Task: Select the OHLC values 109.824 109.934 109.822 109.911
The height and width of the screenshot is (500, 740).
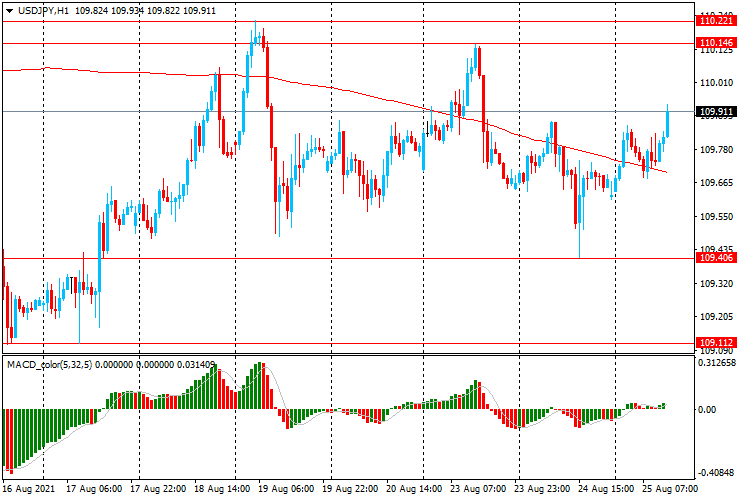Action: pos(145,10)
